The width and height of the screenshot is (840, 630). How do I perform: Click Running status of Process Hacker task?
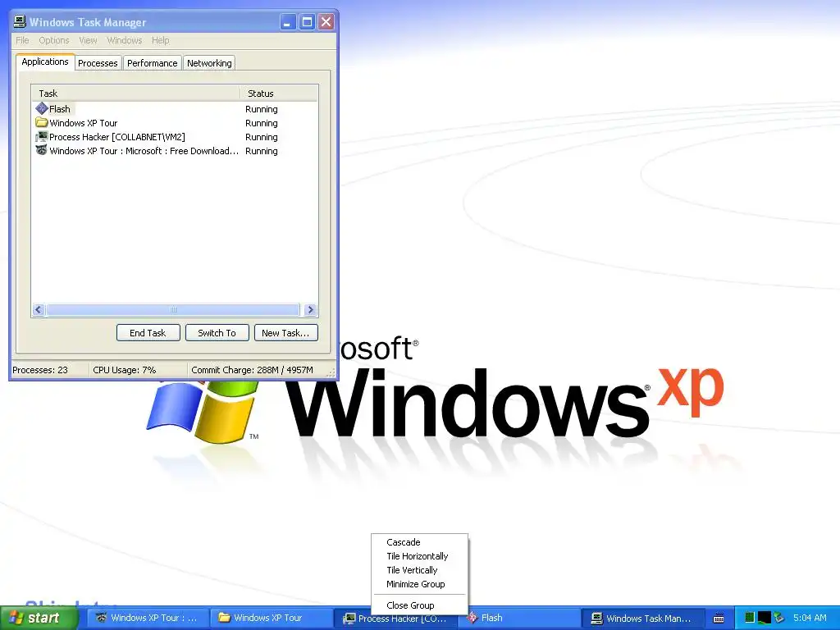pos(262,137)
